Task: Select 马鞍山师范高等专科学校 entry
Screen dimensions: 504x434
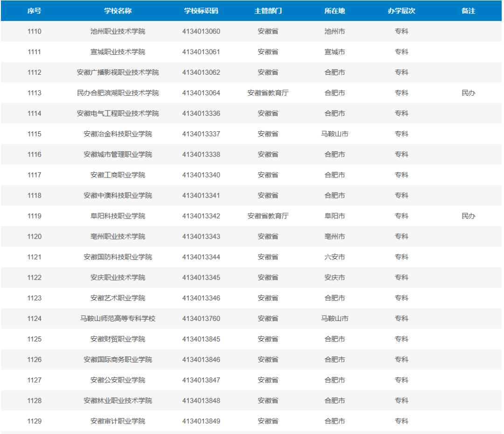Action: coord(118,319)
